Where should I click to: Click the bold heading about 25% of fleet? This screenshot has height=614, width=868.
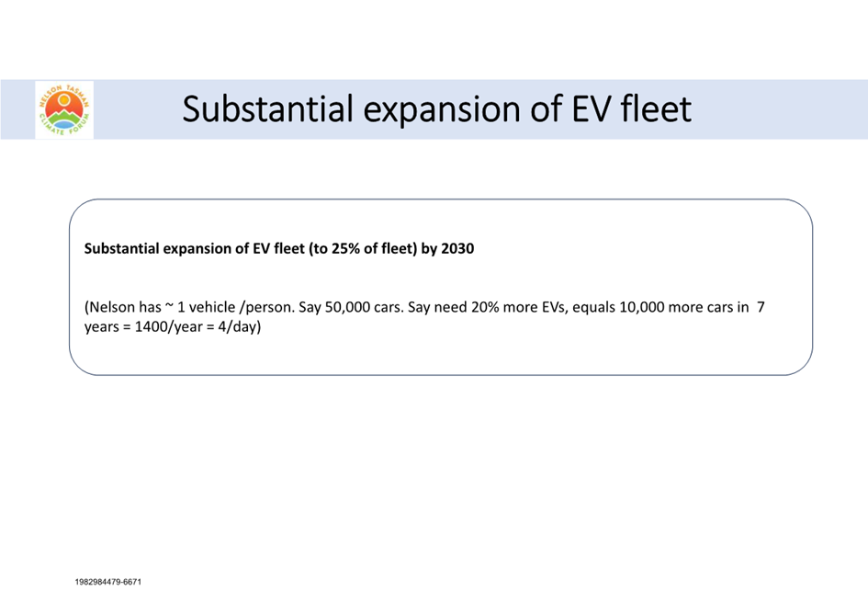(x=279, y=248)
